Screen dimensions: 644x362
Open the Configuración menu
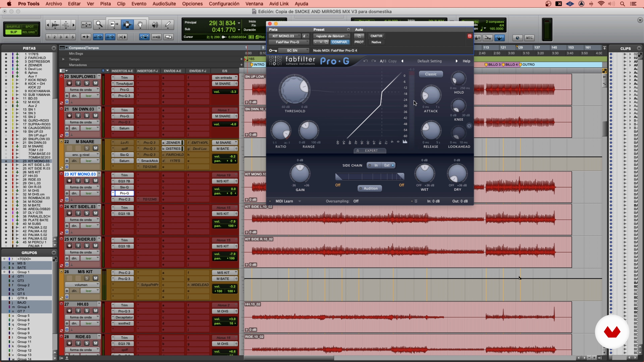click(224, 4)
